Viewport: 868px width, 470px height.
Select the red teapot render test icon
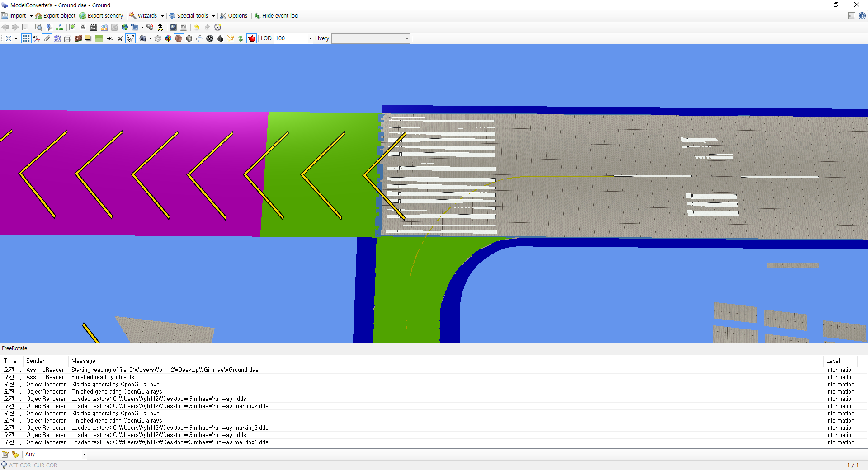tap(251, 38)
